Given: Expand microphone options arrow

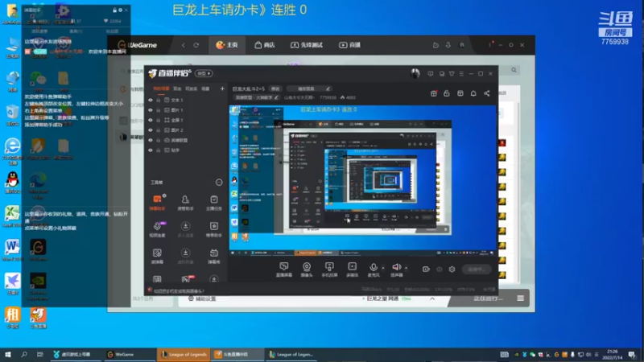Looking at the screenshot, I should (x=383, y=268).
